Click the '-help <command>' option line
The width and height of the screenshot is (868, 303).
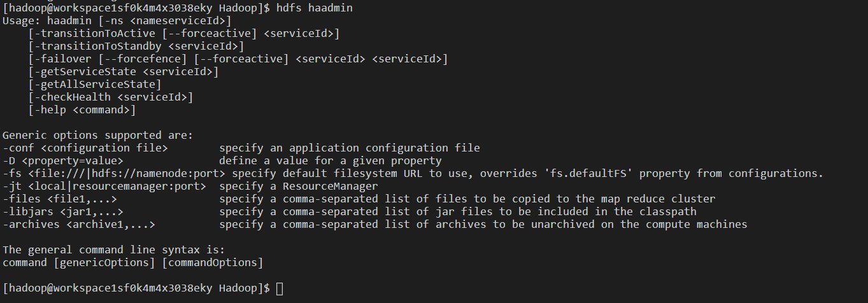coord(82,109)
